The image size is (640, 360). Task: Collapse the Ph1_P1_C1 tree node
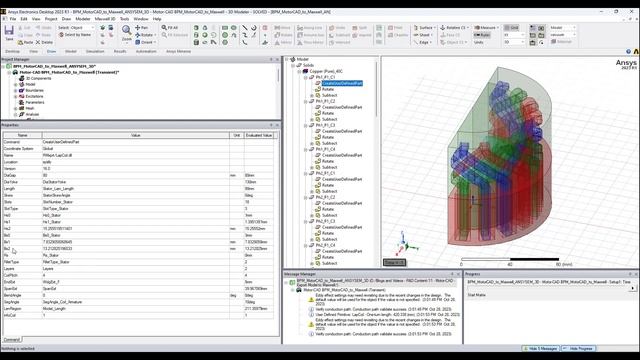(305, 77)
